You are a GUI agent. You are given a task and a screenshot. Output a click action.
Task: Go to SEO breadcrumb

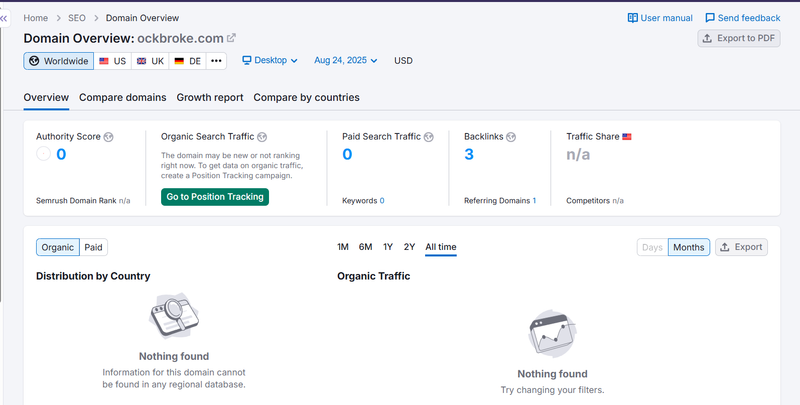coord(77,18)
